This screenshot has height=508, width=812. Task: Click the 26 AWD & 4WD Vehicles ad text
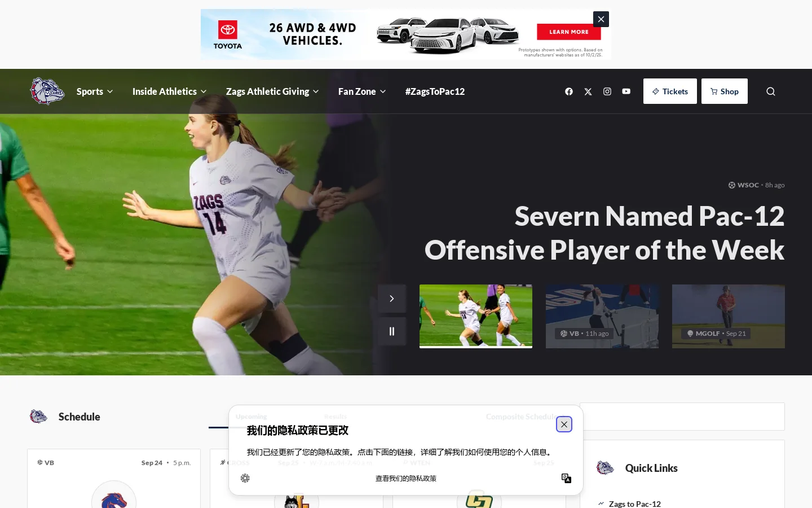pyautogui.click(x=312, y=34)
